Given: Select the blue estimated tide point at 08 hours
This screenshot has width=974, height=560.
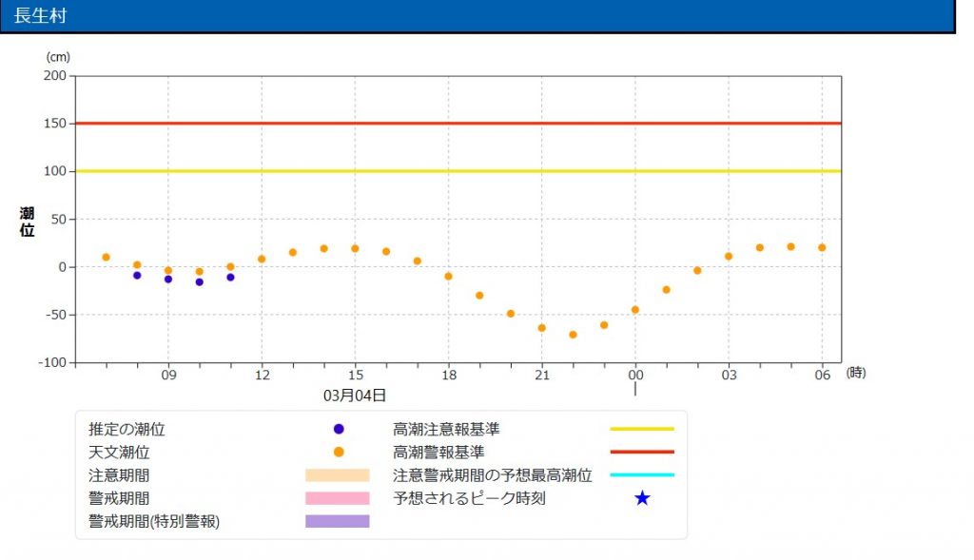Looking at the screenshot, I should point(137,275).
